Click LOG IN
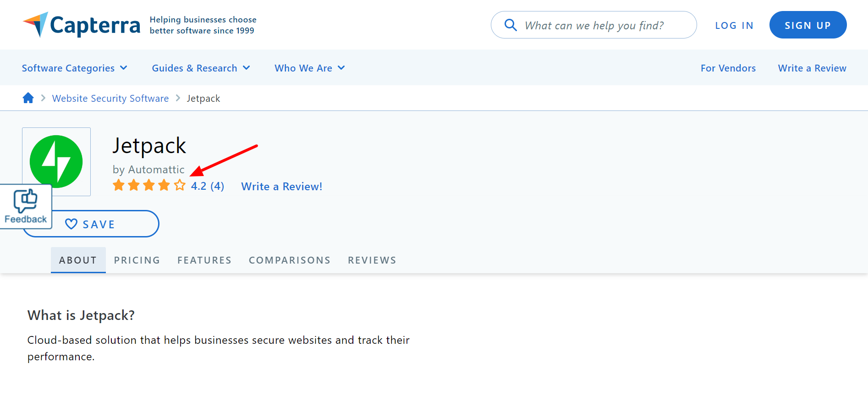This screenshot has height=413, width=868. click(734, 26)
